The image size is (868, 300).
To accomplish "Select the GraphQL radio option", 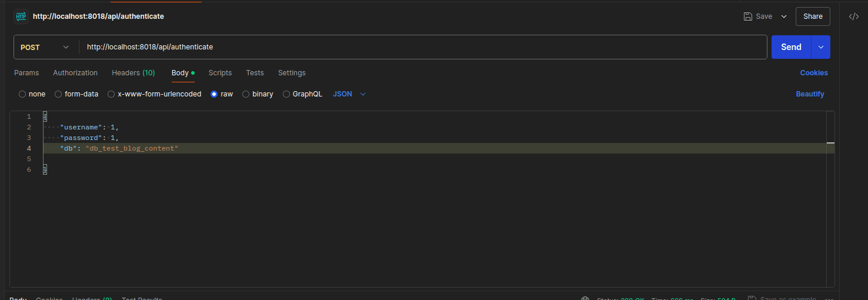I will pos(286,94).
